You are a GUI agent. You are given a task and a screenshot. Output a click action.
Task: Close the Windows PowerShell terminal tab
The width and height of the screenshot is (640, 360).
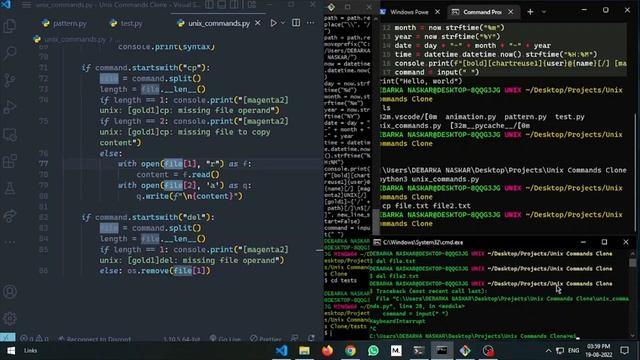pyautogui.click(x=438, y=12)
